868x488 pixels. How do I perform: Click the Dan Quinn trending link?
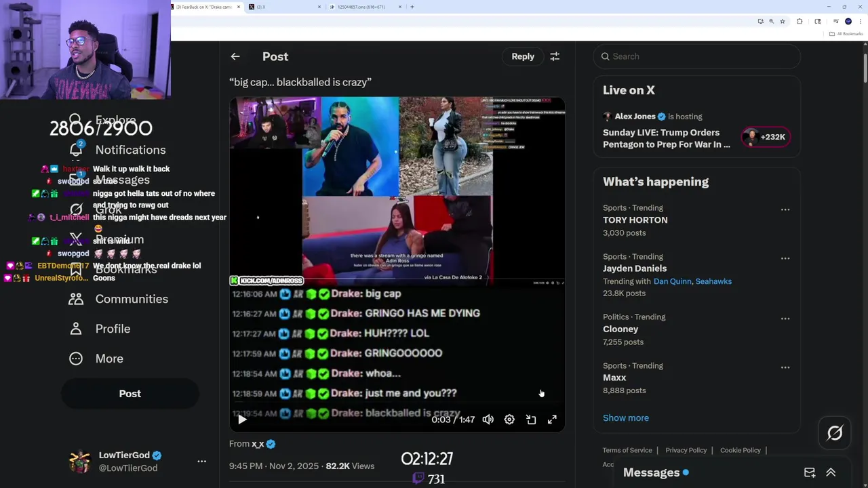pos(672,281)
